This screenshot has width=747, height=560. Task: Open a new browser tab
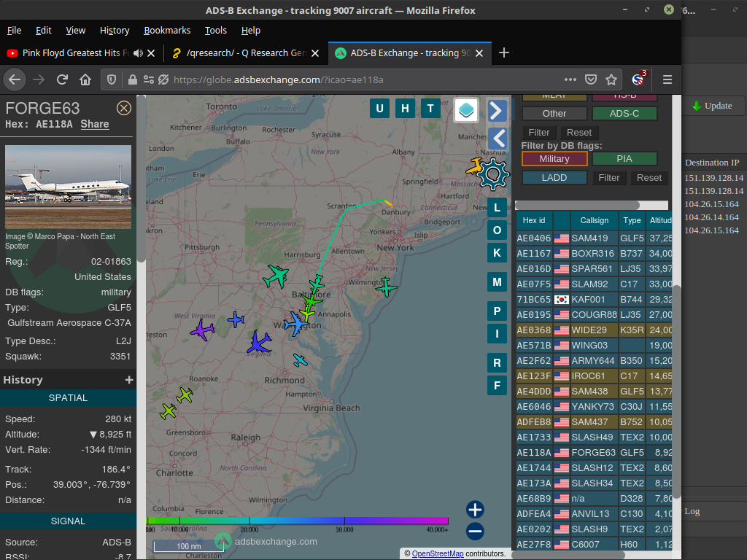tap(503, 52)
